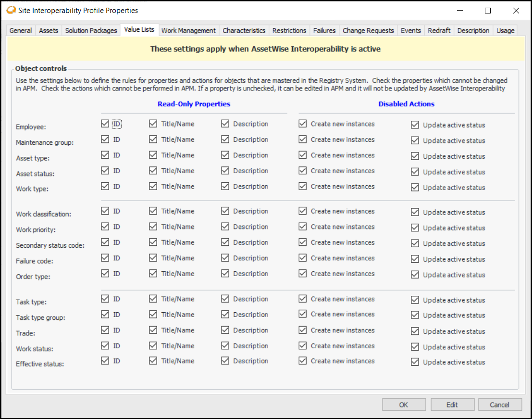Uncheck Asset type Title/Name checkbox

tap(153, 155)
